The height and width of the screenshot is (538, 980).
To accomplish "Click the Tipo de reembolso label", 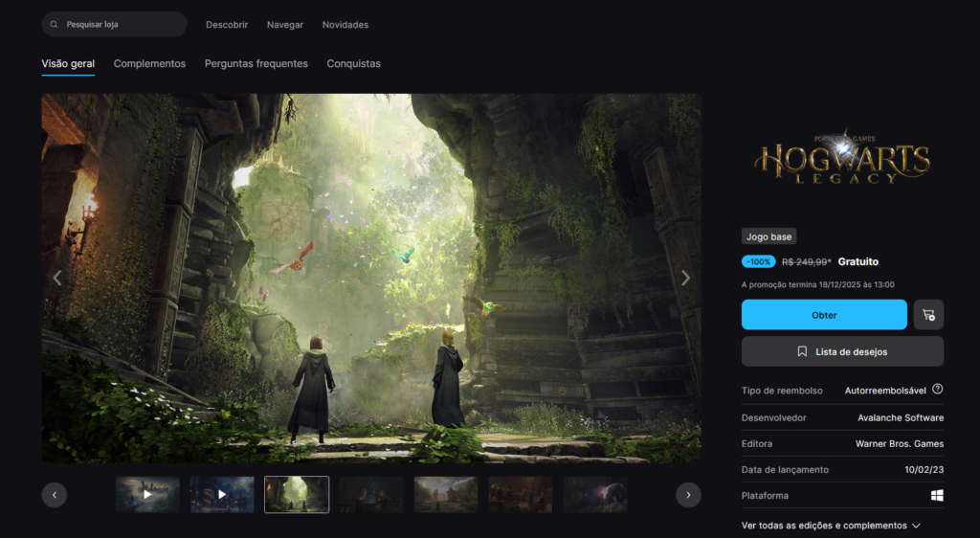I will [782, 391].
